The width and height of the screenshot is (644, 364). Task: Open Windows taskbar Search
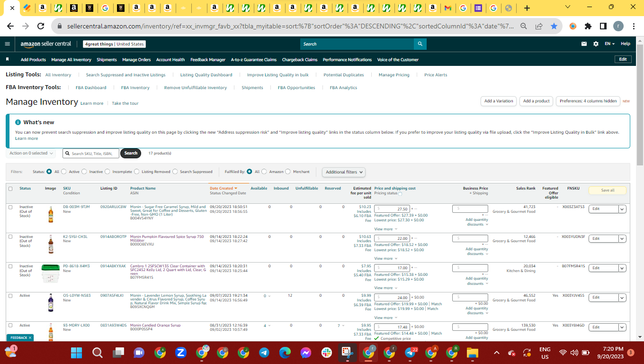97,353
